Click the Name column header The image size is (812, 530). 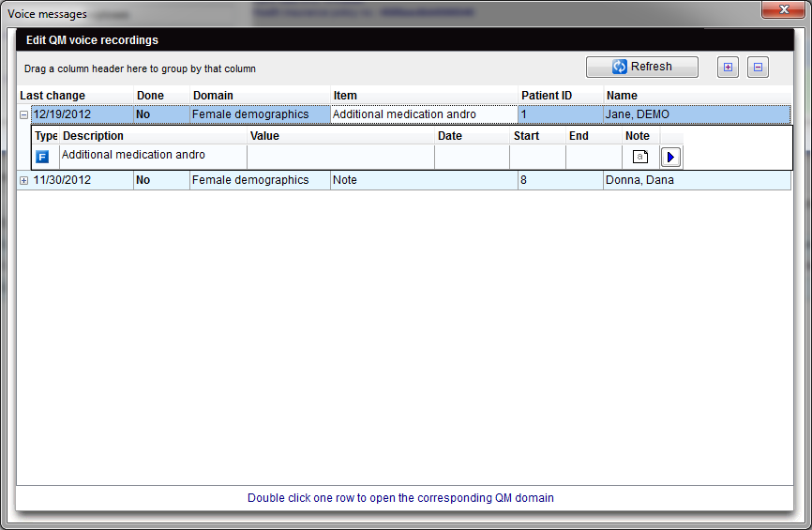click(x=697, y=96)
